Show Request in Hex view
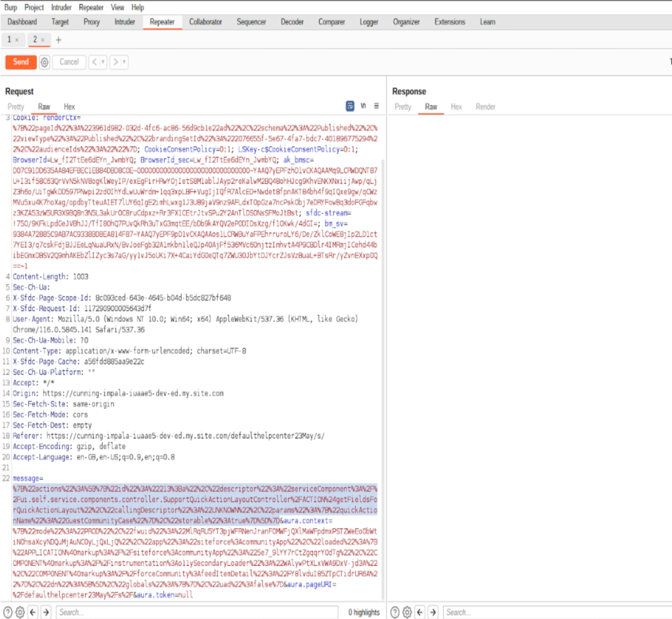 click(x=70, y=107)
